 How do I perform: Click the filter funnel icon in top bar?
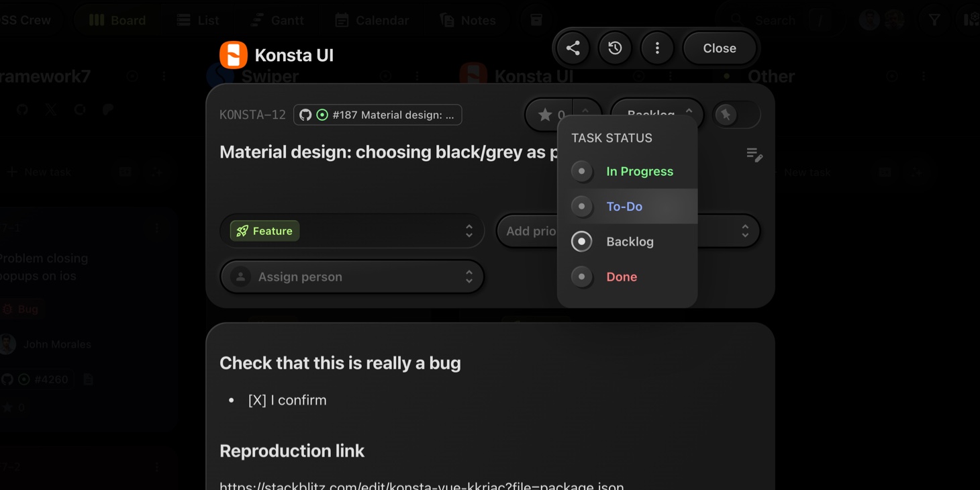coord(934,20)
